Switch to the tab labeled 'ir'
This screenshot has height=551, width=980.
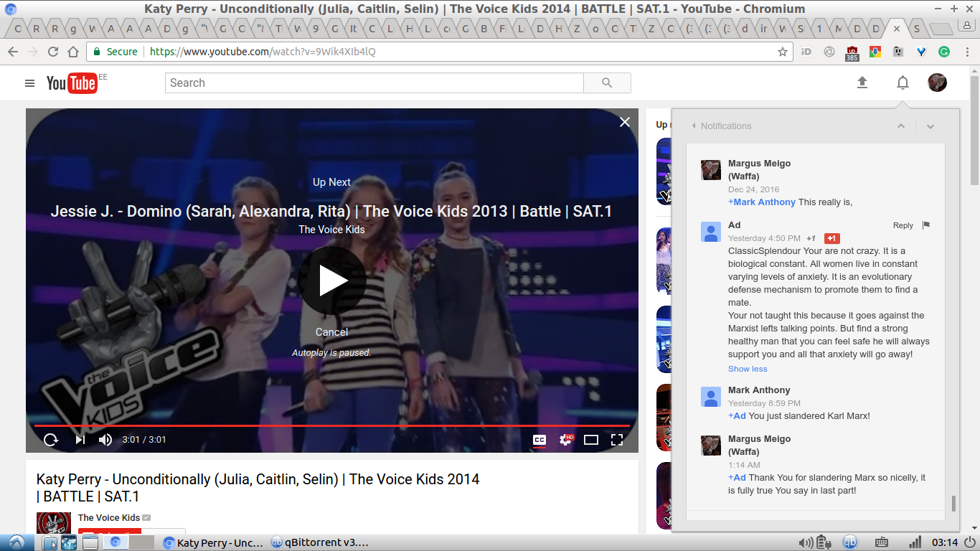[x=763, y=29]
